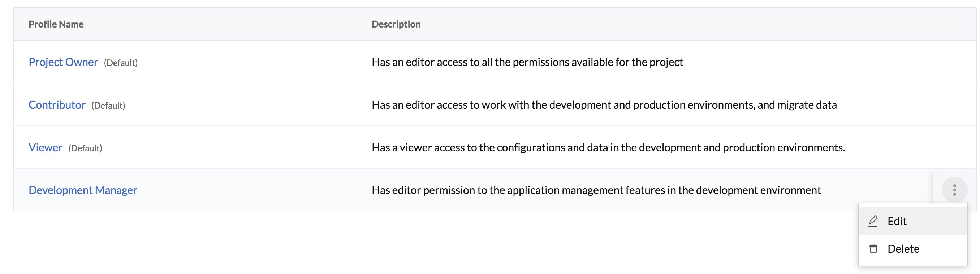980x274 pixels.
Task: Click the Contributor description about migrating data
Action: pyautogui.click(x=604, y=105)
